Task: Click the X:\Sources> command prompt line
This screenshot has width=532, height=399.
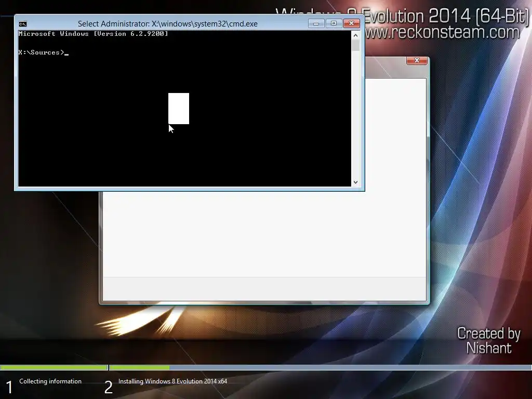Action: coord(44,52)
